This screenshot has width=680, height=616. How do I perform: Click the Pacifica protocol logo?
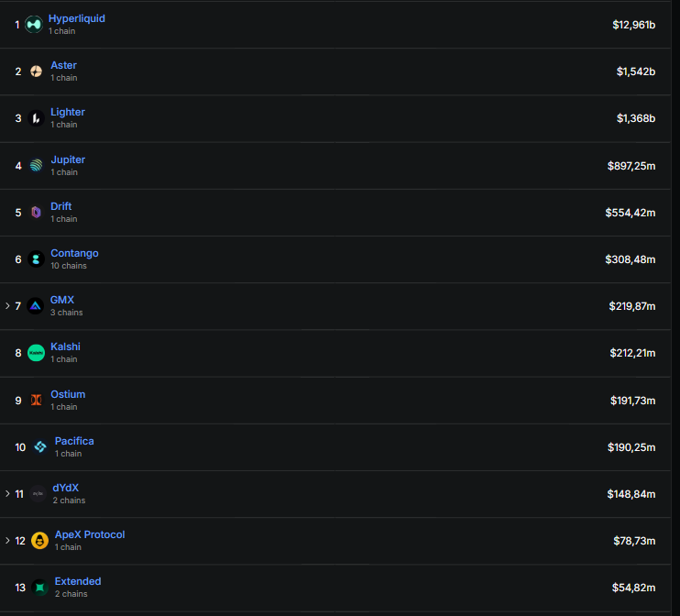coord(40,446)
